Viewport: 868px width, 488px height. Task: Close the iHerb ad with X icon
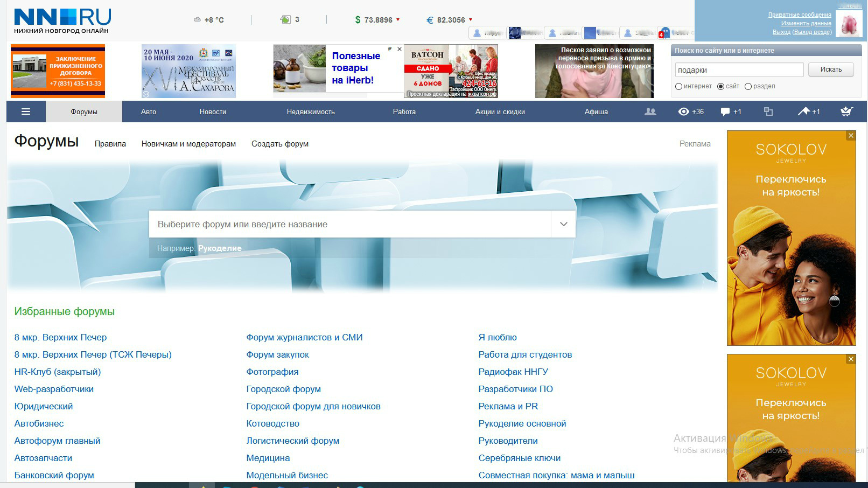coord(400,49)
